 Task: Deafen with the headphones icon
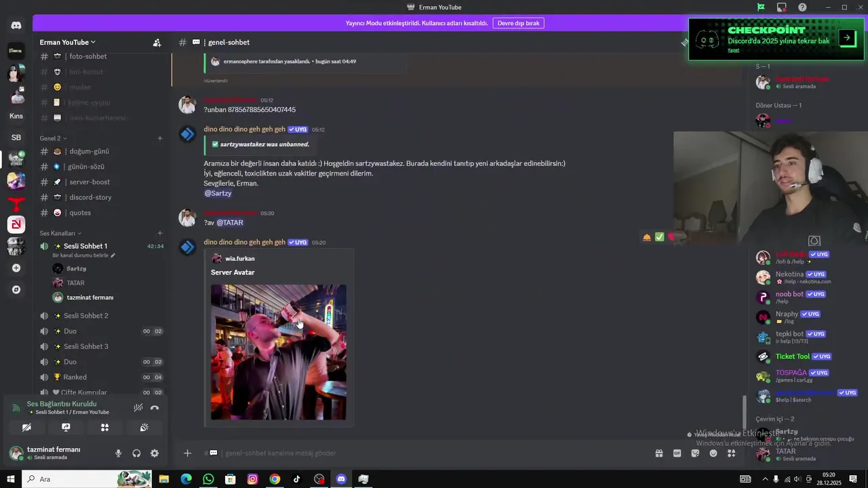(x=136, y=453)
